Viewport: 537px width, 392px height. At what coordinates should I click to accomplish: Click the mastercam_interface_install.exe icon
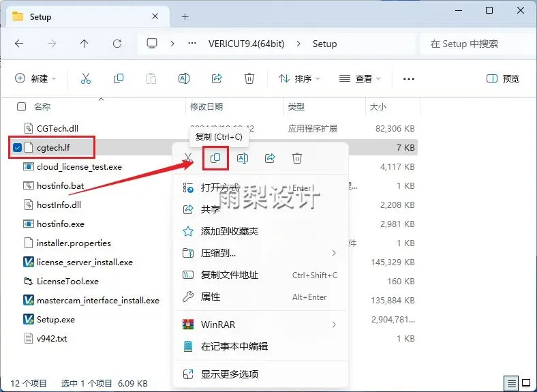pyautogui.click(x=29, y=300)
